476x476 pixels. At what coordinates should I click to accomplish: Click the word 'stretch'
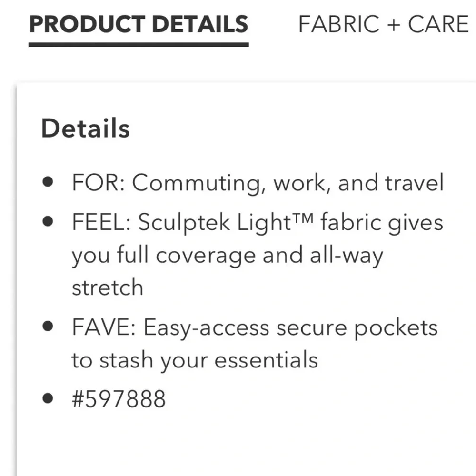(x=108, y=288)
